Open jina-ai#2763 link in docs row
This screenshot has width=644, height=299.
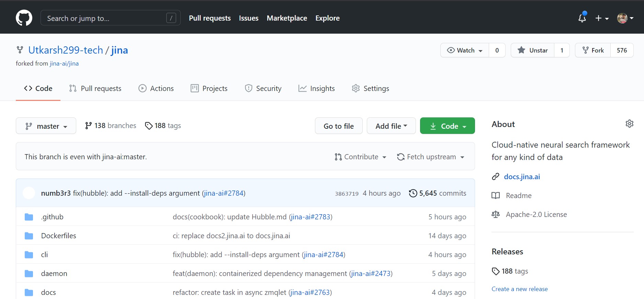tap(310, 292)
